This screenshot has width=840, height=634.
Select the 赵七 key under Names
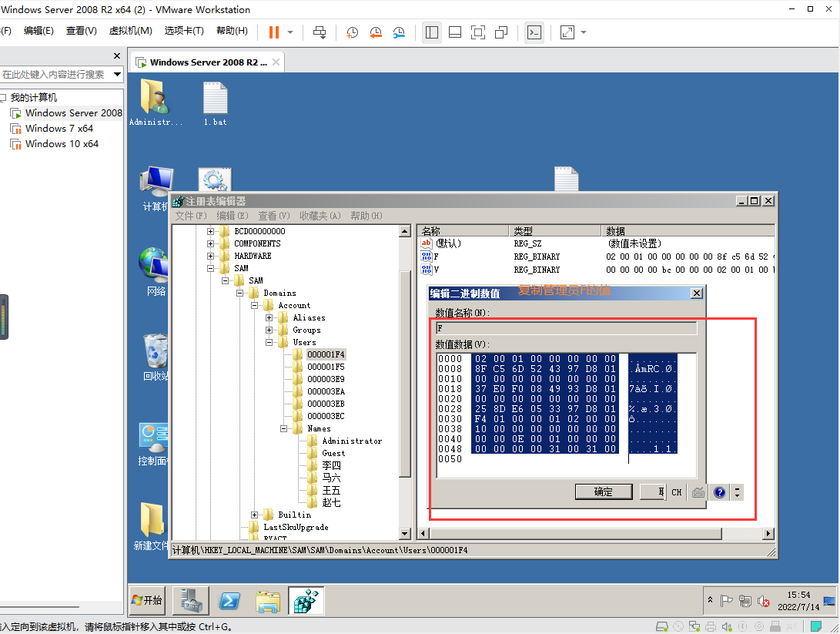click(331, 503)
